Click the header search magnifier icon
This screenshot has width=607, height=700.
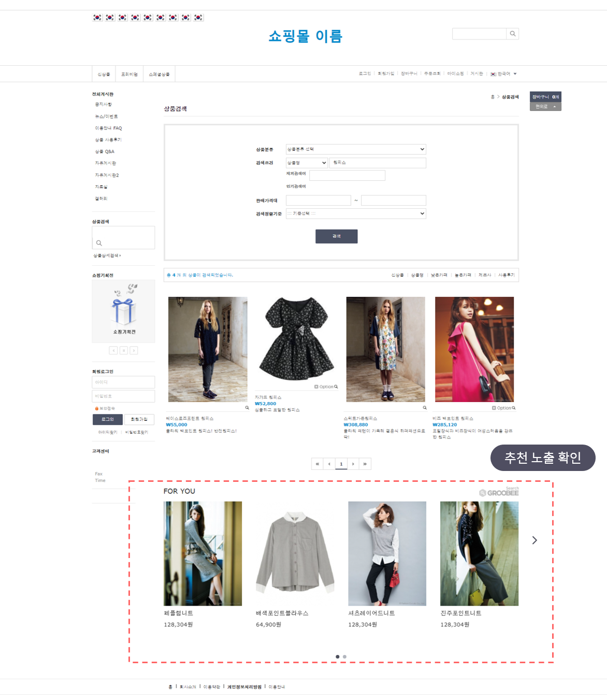[512, 34]
